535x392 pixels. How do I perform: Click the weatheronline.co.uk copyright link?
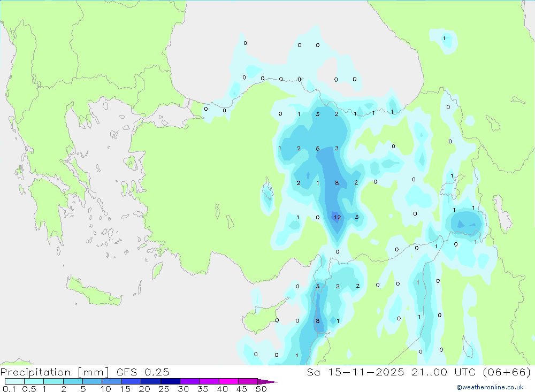pos(490,387)
